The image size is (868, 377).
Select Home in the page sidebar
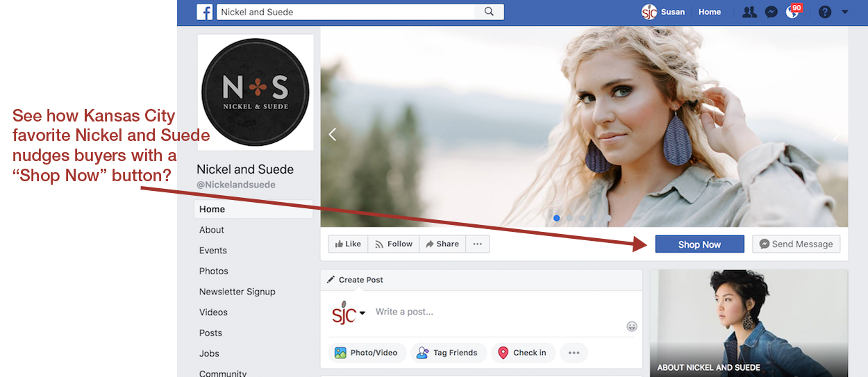tap(253, 209)
